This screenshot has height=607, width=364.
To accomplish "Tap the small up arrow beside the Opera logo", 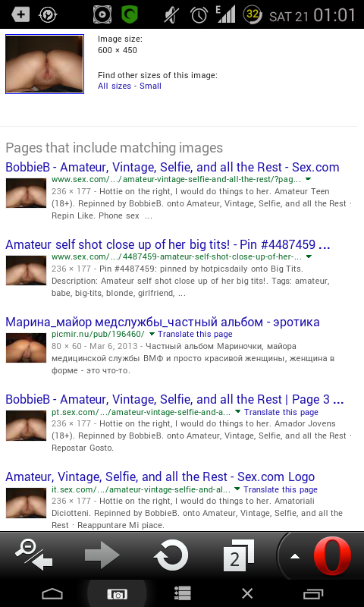I will pos(295,556).
